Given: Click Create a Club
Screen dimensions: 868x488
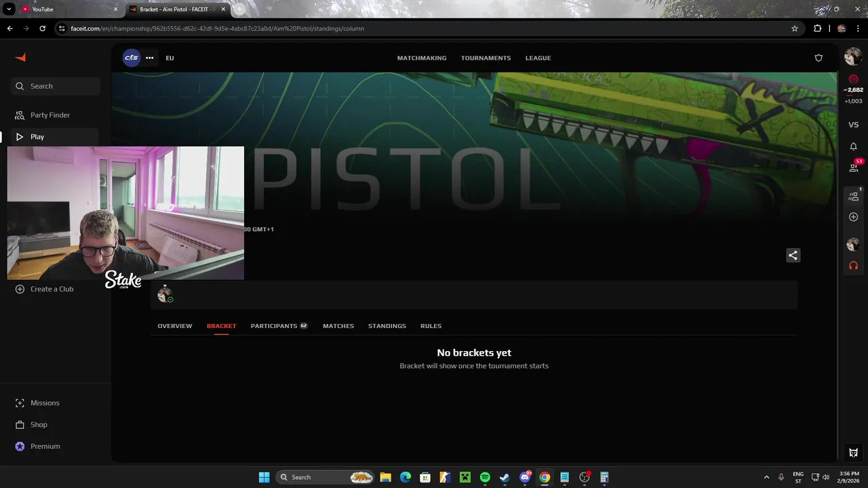Looking at the screenshot, I should (52, 289).
